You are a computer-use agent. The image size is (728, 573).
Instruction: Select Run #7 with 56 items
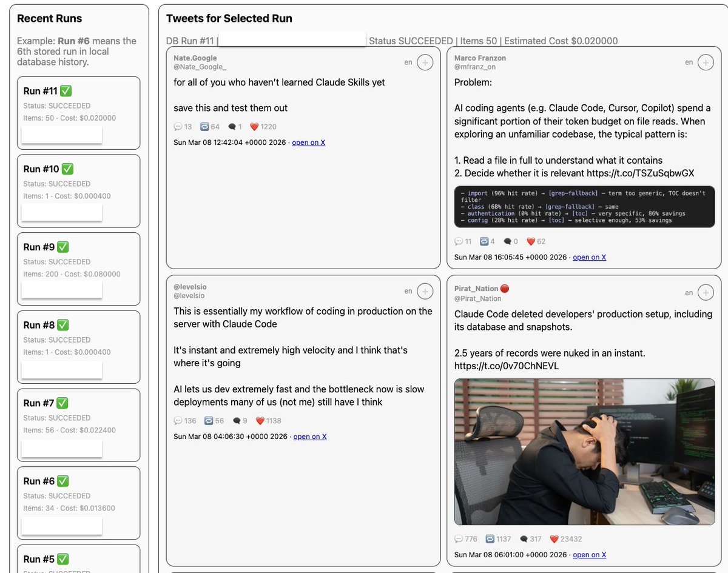[78, 425]
